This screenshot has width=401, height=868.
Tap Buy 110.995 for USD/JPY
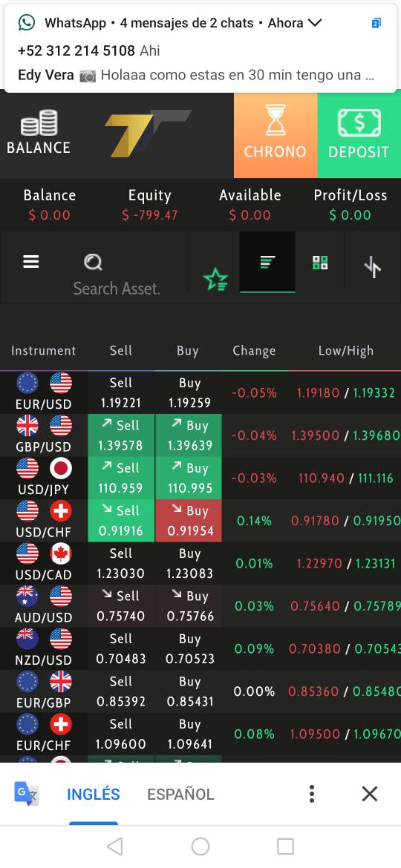(x=189, y=478)
